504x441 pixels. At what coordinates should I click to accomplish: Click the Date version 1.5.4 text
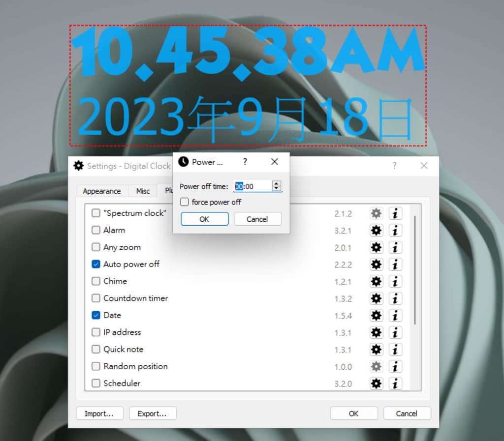(x=343, y=316)
